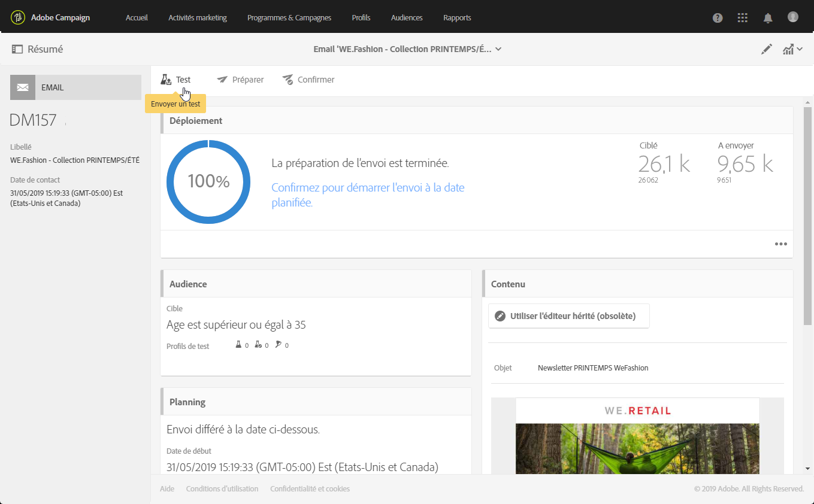Go to the Accueil menu

[137, 18]
